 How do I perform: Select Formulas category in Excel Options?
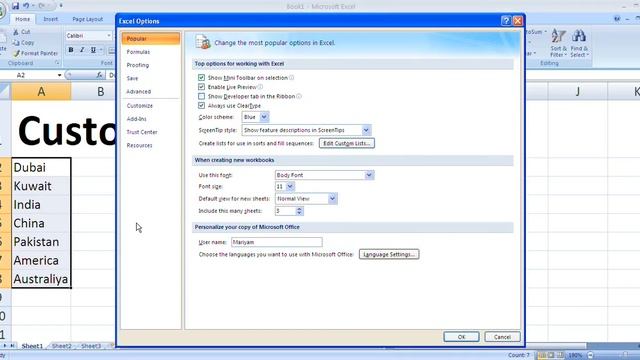point(151,52)
